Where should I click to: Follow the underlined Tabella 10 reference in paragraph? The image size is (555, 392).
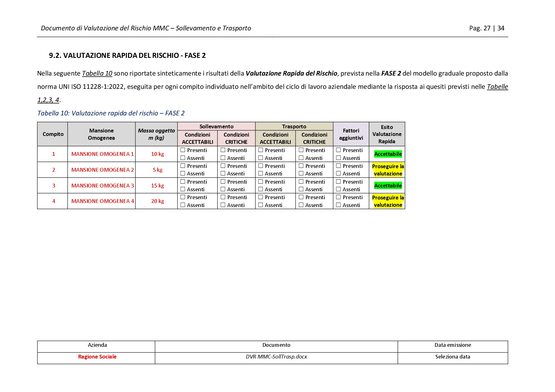click(97, 73)
